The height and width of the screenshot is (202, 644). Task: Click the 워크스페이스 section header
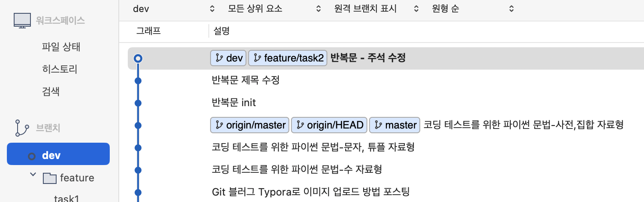pyautogui.click(x=60, y=20)
